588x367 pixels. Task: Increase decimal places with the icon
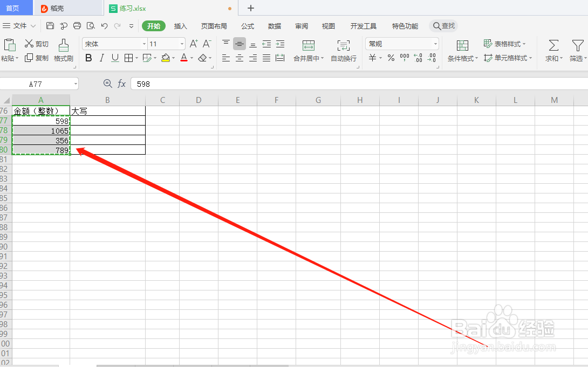click(418, 58)
